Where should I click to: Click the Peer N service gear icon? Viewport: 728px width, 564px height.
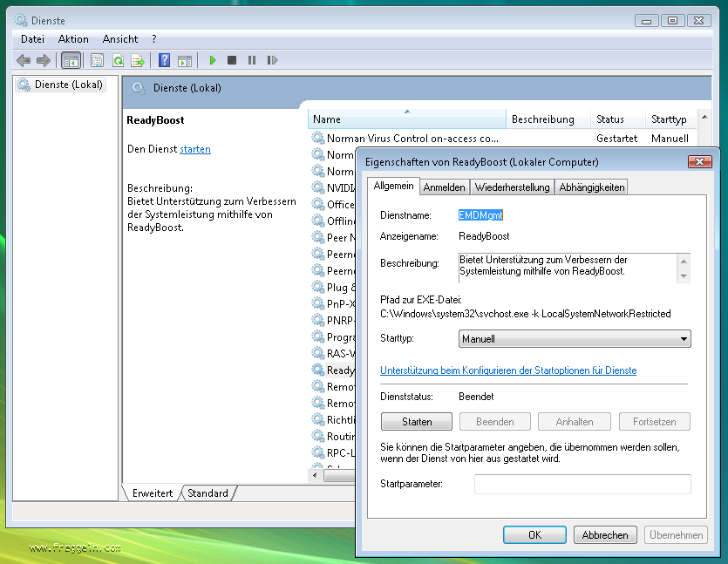318,238
